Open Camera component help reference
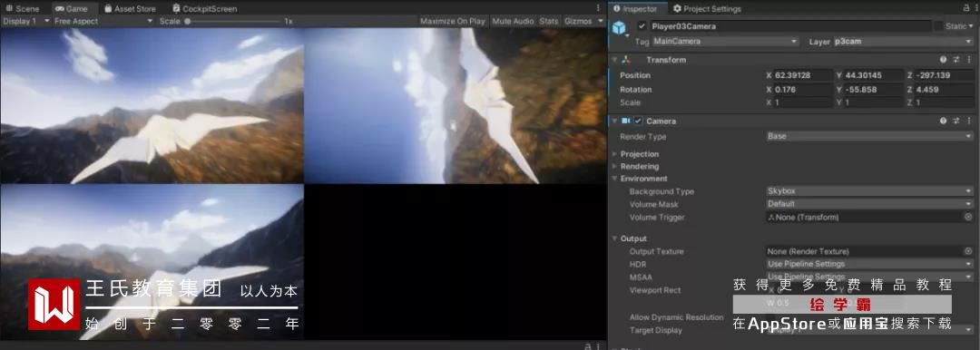The height and width of the screenshot is (350, 980). click(944, 122)
